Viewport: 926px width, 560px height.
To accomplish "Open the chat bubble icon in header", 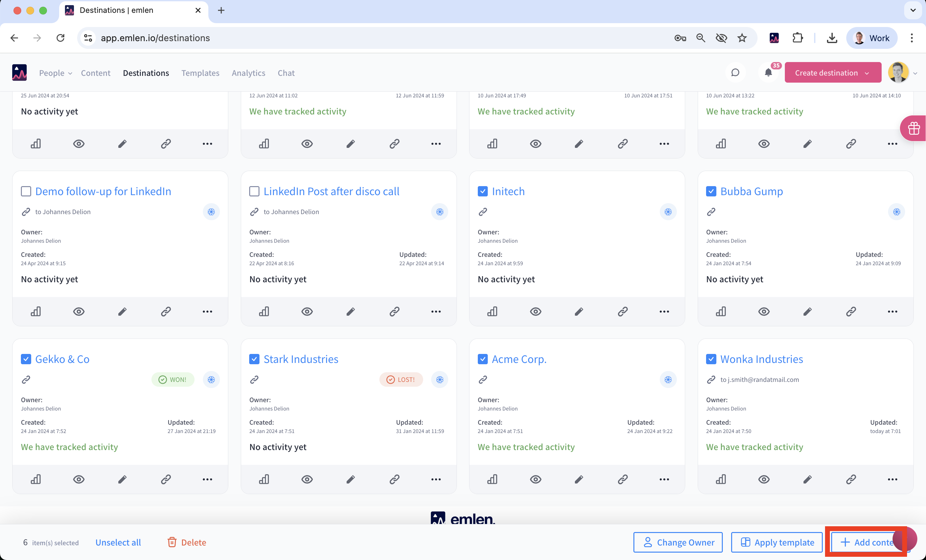I will pyautogui.click(x=735, y=73).
